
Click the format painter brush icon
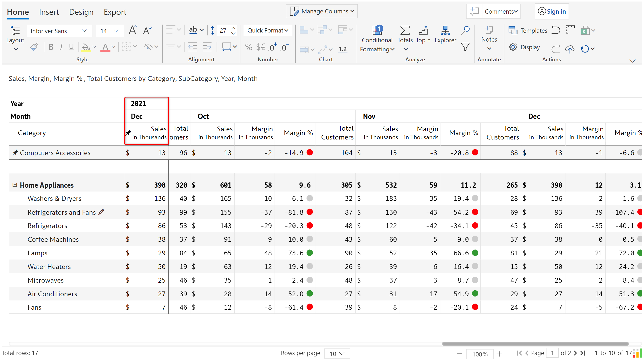coord(34,47)
